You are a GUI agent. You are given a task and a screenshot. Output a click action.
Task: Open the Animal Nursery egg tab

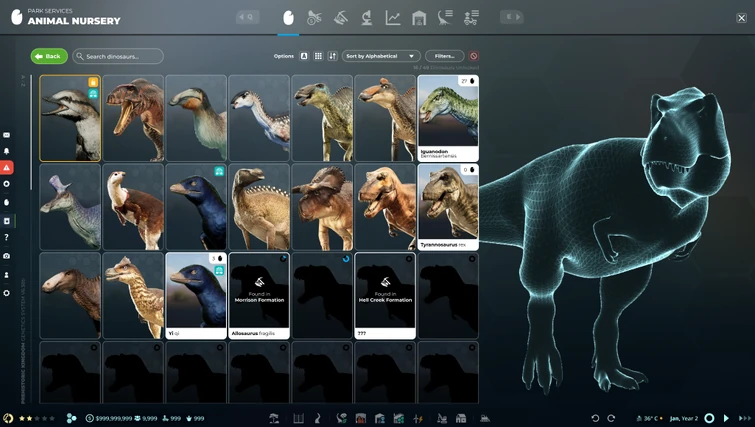pyautogui.click(x=288, y=18)
